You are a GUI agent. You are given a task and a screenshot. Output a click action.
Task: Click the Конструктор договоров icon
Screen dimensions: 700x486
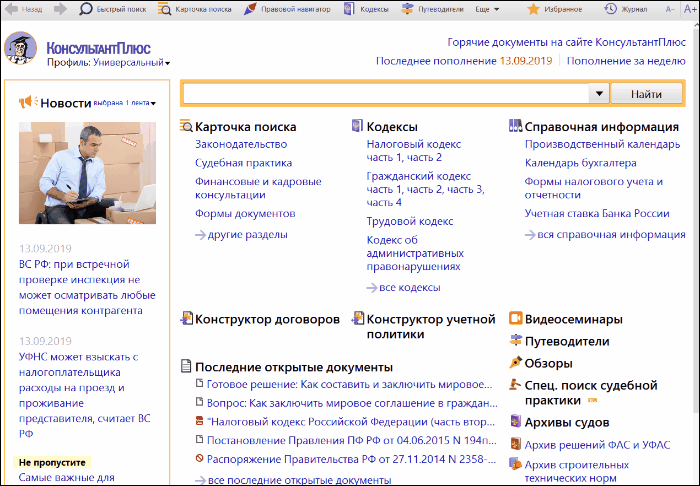tap(186, 319)
